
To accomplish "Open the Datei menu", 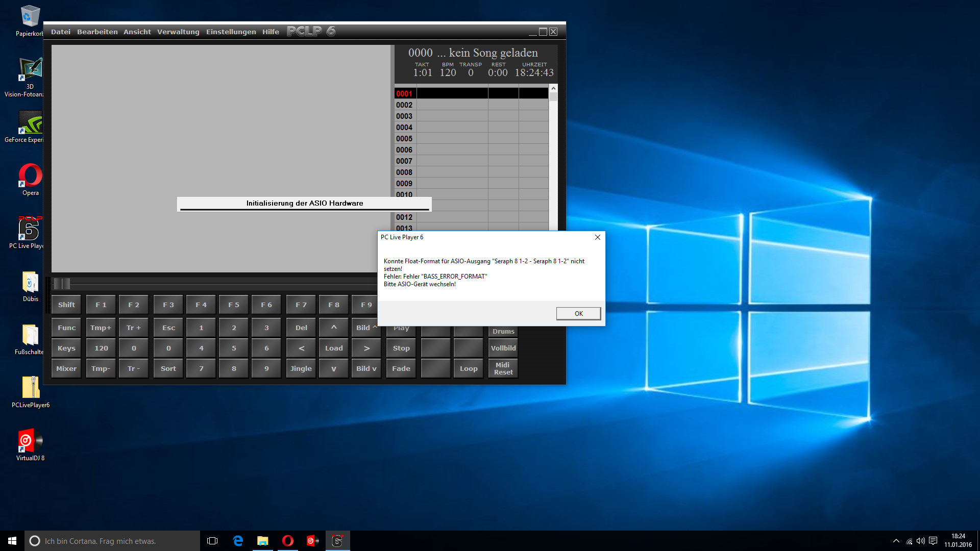I will click(60, 31).
